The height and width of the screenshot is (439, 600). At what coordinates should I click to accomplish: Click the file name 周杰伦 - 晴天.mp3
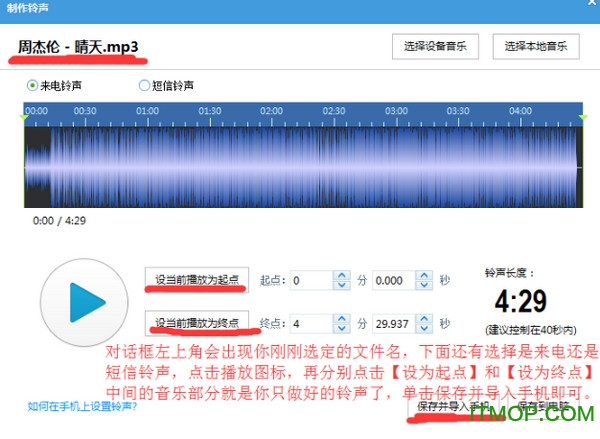(x=78, y=47)
